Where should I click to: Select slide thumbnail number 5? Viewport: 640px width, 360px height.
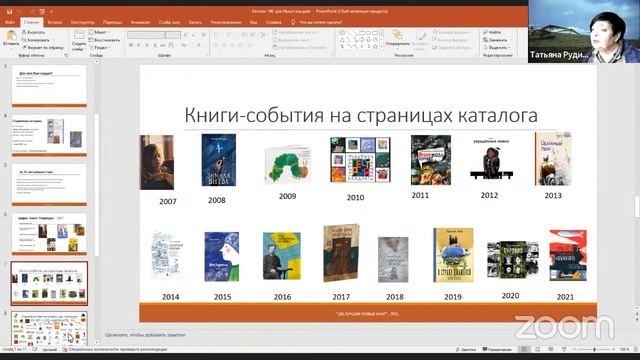click(49, 184)
